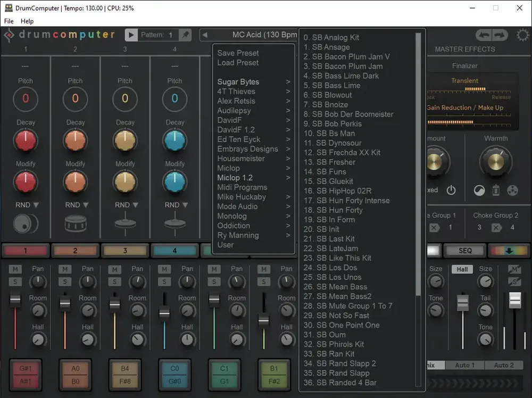Click channel 1 red Decay knob

click(26, 141)
